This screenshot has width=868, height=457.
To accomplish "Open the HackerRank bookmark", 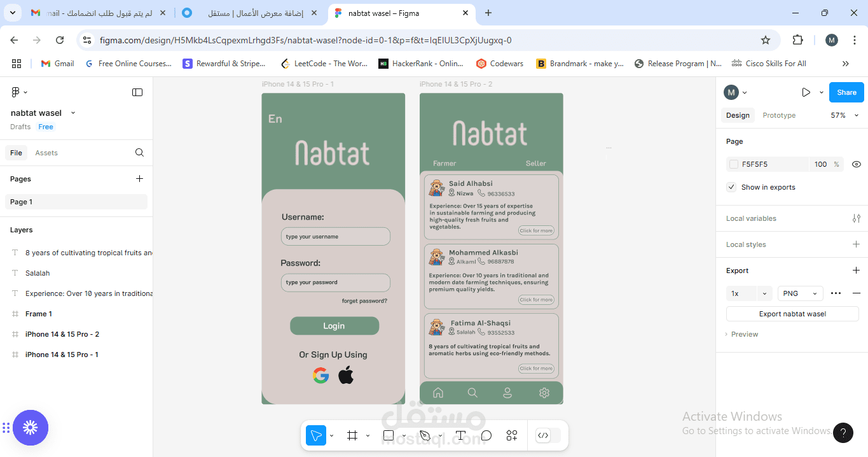I will click(x=421, y=64).
